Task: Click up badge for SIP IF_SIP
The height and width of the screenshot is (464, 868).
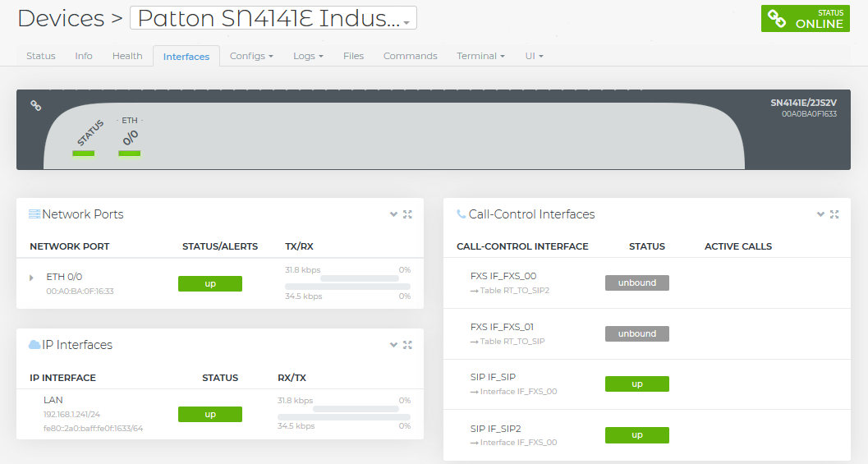Action: [636, 384]
